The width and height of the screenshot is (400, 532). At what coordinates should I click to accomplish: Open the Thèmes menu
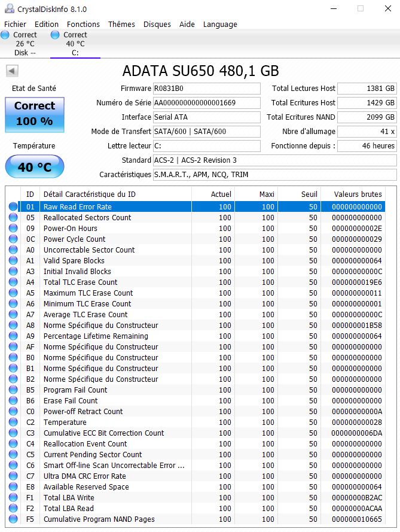[121, 24]
